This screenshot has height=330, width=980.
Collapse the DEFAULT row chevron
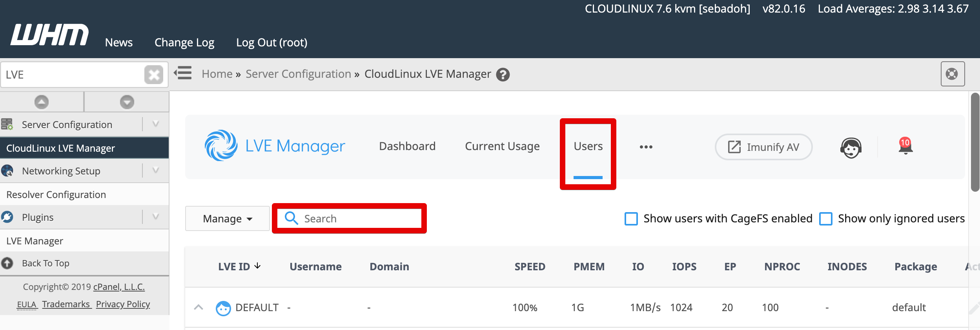199,307
